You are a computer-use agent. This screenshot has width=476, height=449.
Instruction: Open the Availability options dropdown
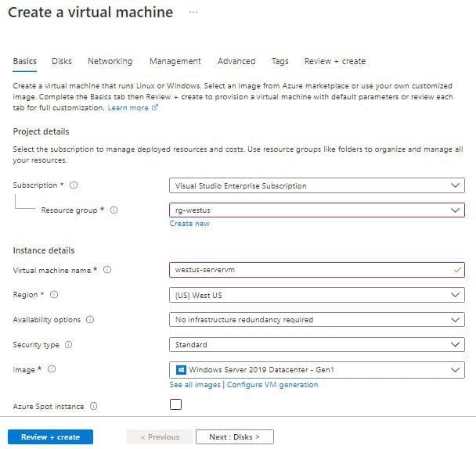[x=316, y=319]
